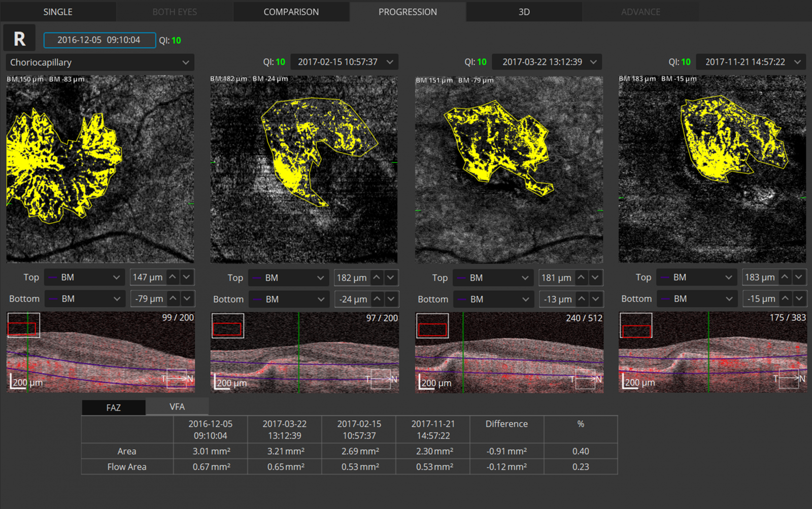The image size is (812, 509).
Task: Expand the 2017-02-15 10:57:37 date dropdown
Action: click(345, 62)
